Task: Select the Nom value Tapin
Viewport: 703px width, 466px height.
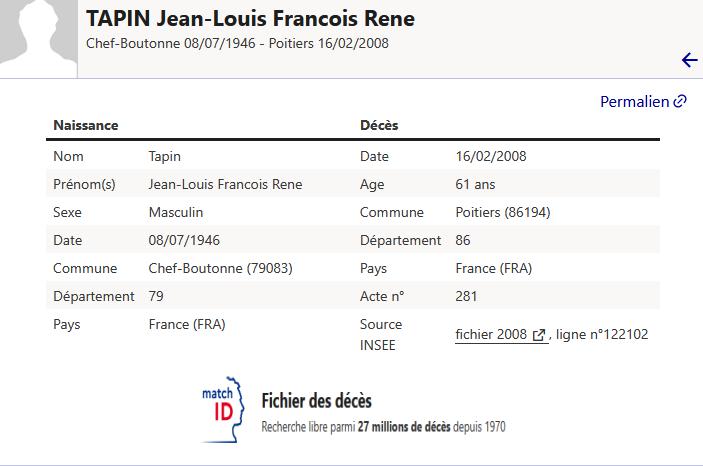Action: [x=164, y=156]
